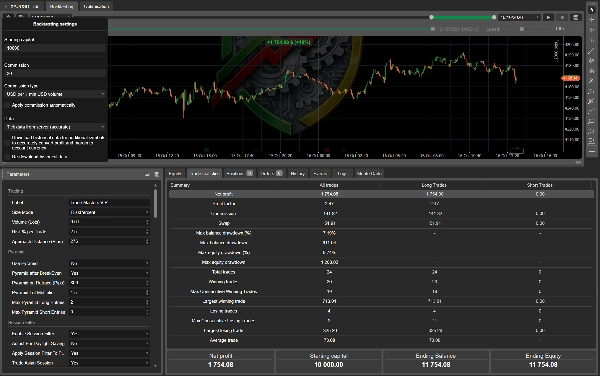Open the Events results tab
This screenshot has height=376, width=600.
(x=320, y=173)
